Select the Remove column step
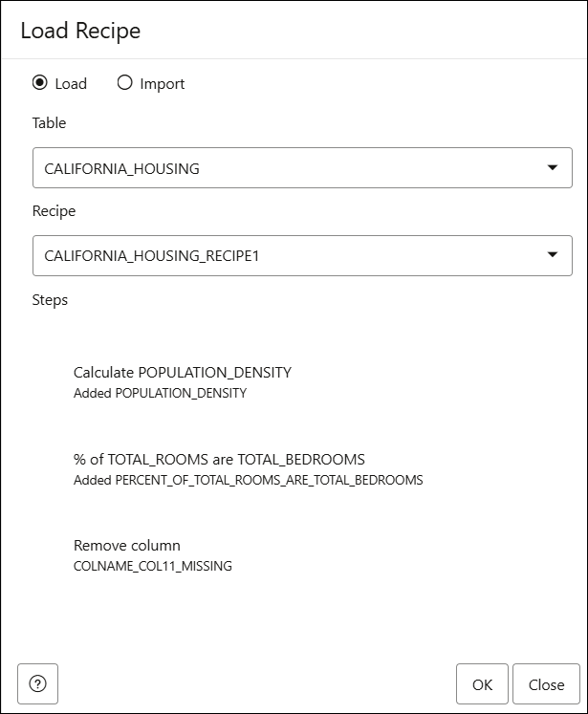Screen dimensions: 588x714 pyautogui.click(x=127, y=546)
